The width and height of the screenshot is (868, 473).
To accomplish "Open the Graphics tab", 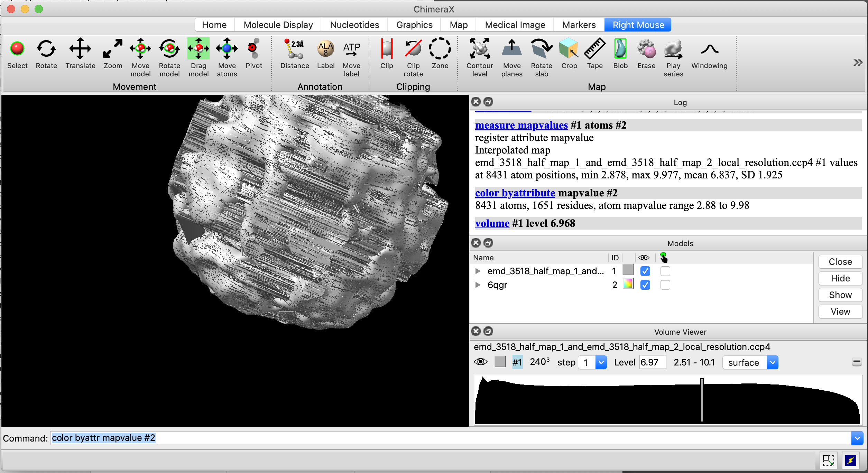I will pyautogui.click(x=414, y=25).
